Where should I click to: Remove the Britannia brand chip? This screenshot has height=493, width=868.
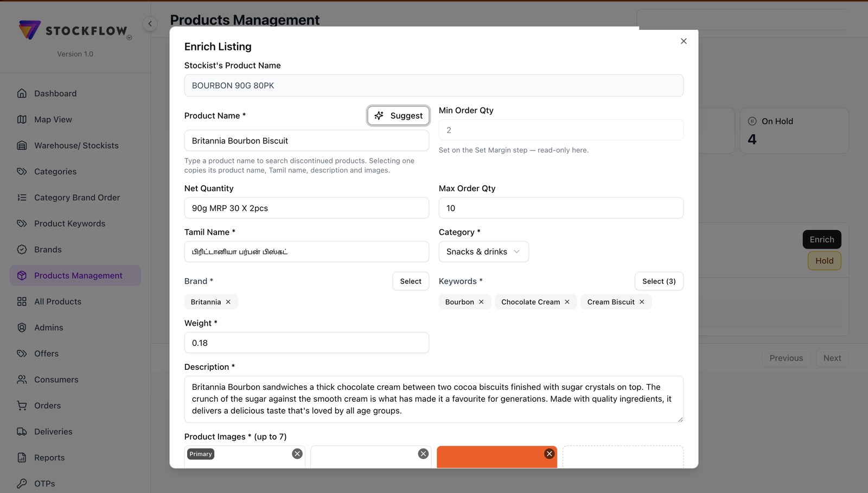point(228,302)
